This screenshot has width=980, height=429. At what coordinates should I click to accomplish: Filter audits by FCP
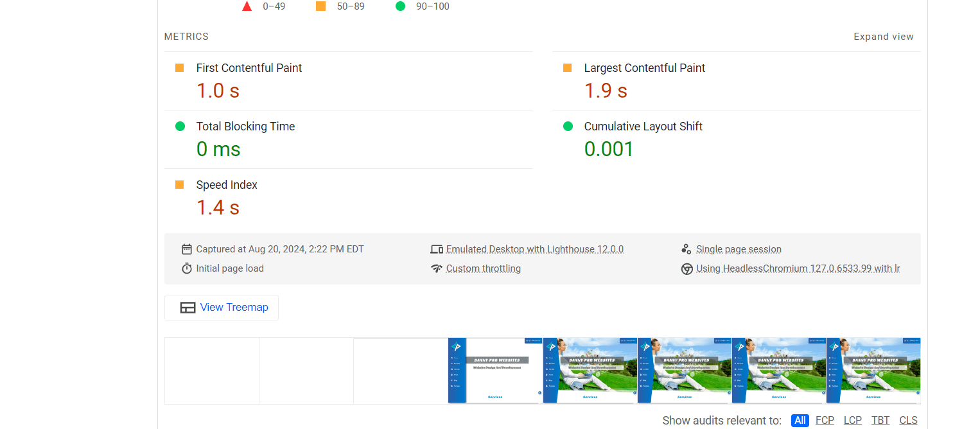pos(825,421)
